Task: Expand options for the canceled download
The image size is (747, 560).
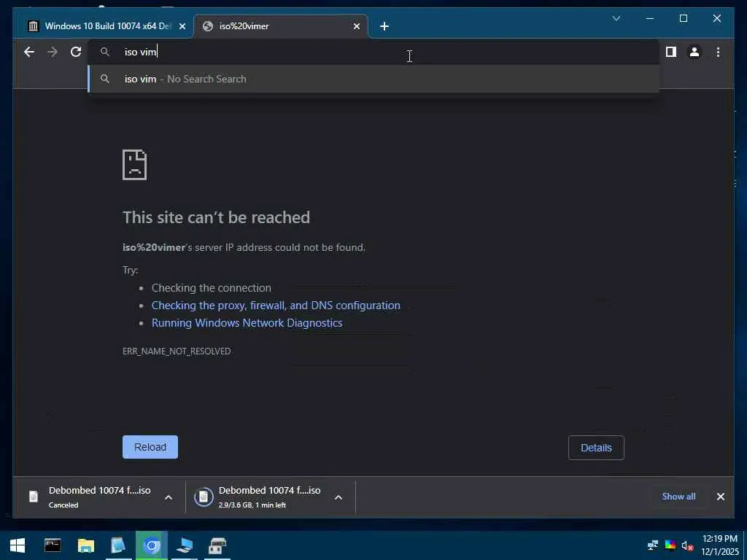Action: click(x=169, y=497)
